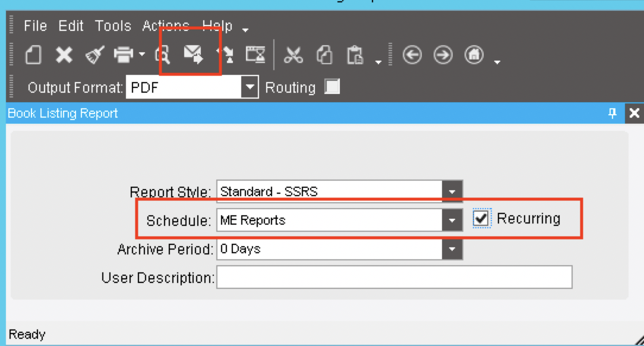This screenshot has height=346, width=644.
Task: Click the Book Listing Report title text
Action: point(63,113)
